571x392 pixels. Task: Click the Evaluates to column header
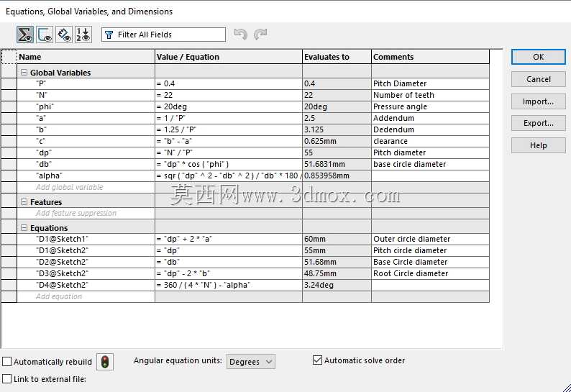(337, 57)
